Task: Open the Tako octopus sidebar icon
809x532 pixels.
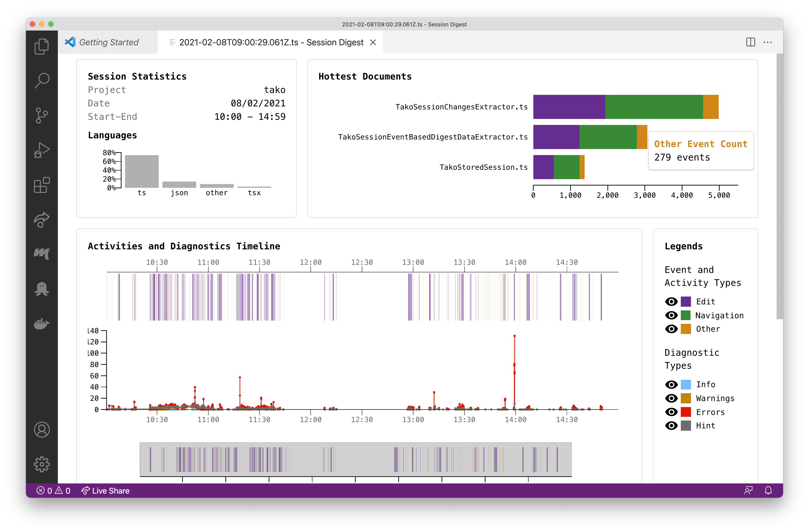Action: point(41,289)
